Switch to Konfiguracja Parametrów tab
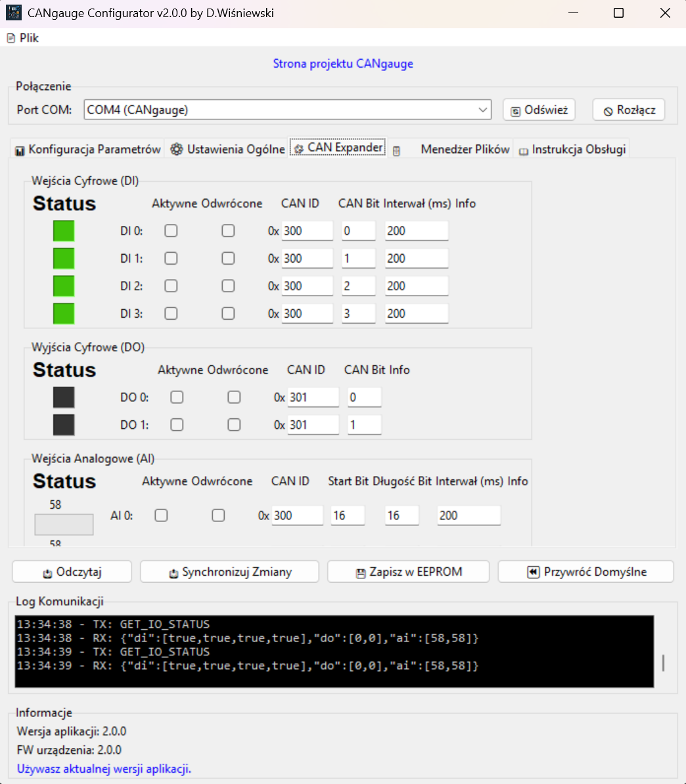Image resolution: width=686 pixels, height=784 pixels. coord(87,150)
